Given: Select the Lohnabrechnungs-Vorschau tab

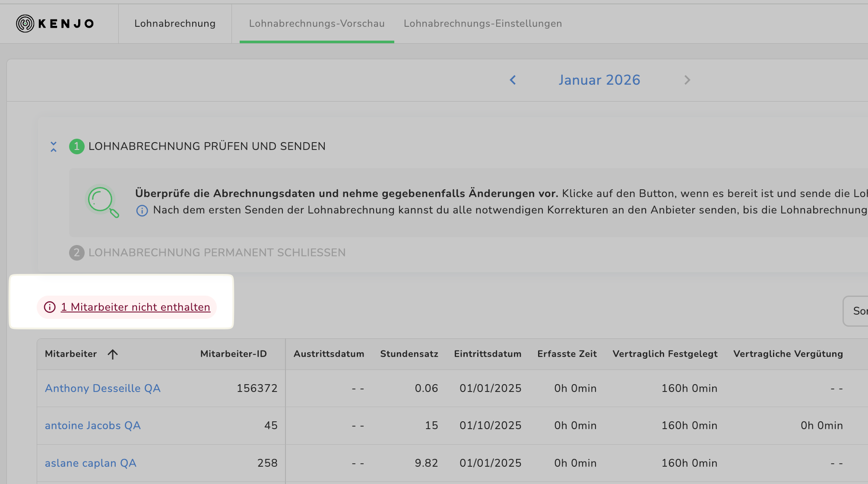Looking at the screenshot, I should click(317, 23).
